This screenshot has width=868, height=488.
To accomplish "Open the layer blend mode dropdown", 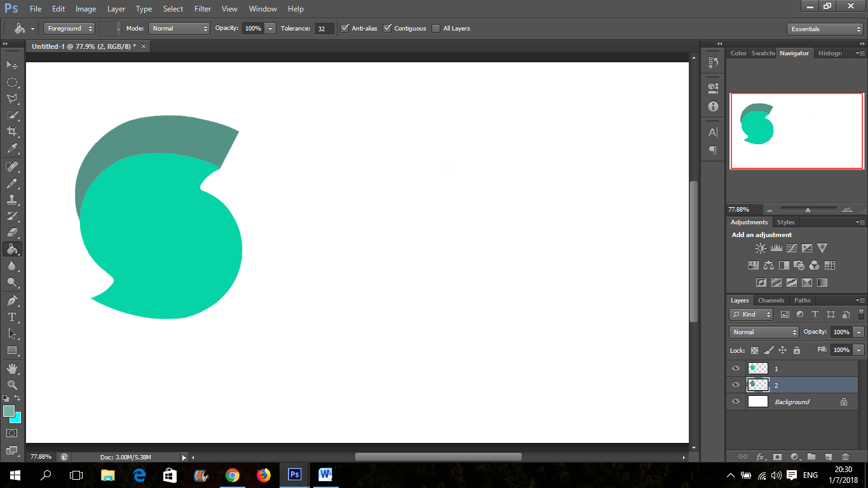I will [764, 332].
